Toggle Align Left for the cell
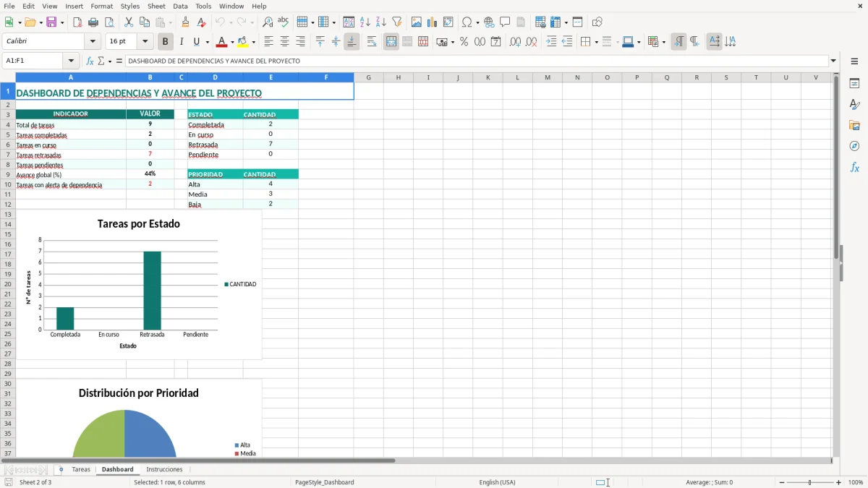The height and width of the screenshot is (488, 868). coord(268,42)
